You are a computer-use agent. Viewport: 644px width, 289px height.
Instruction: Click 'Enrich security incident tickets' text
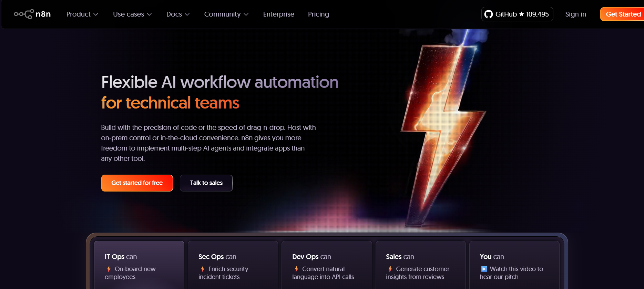click(223, 273)
